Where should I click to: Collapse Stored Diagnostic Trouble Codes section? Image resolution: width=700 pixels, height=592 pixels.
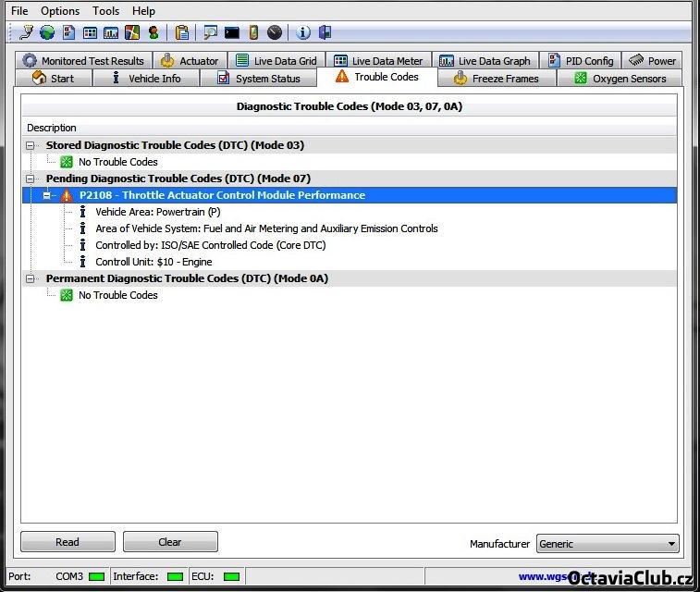[x=31, y=145]
